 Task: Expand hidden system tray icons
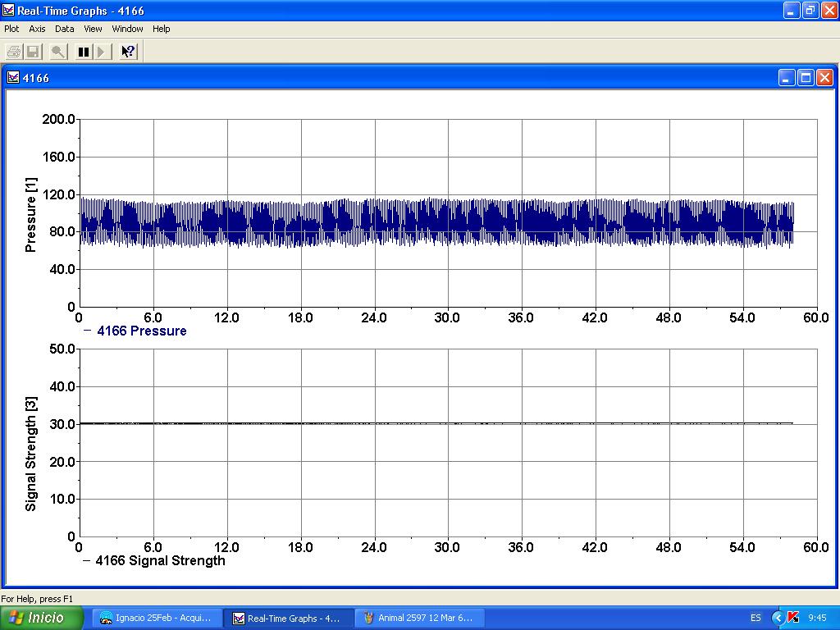click(x=778, y=618)
